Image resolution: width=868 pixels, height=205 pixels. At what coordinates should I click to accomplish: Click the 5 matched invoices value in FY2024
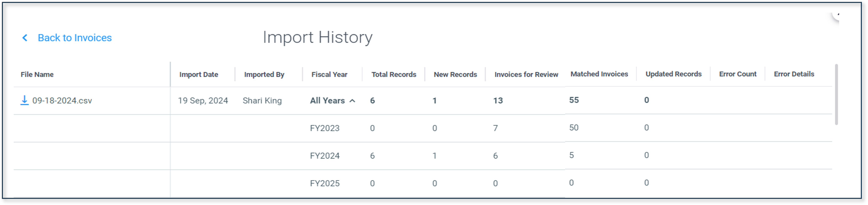pos(571,155)
